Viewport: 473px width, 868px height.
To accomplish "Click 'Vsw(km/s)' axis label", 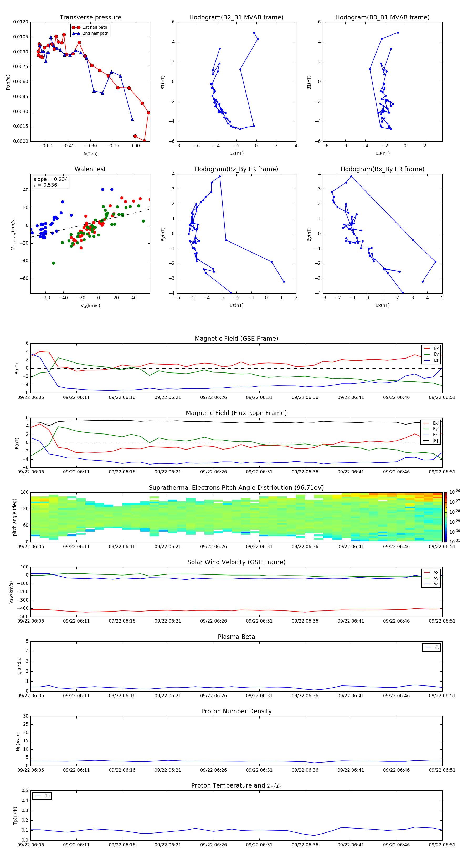I will pyautogui.click(x=11, y=592).
